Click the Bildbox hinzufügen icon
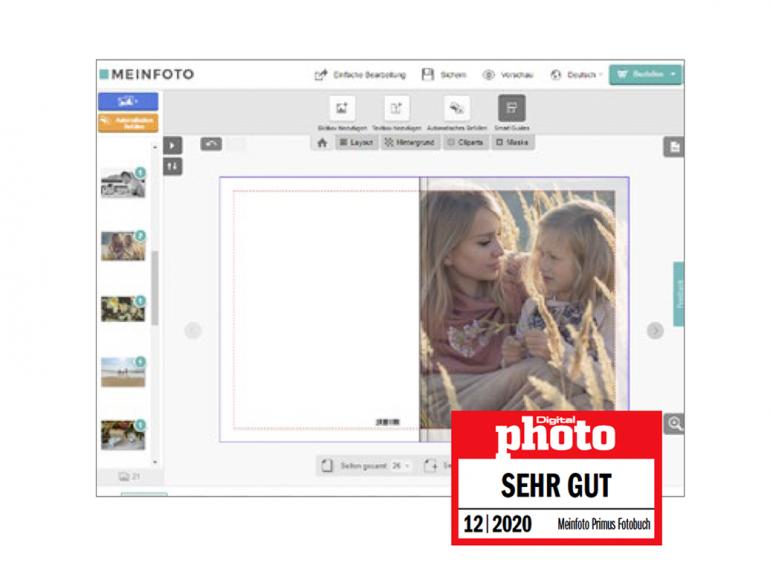770x577 pixels. (342, 108)
